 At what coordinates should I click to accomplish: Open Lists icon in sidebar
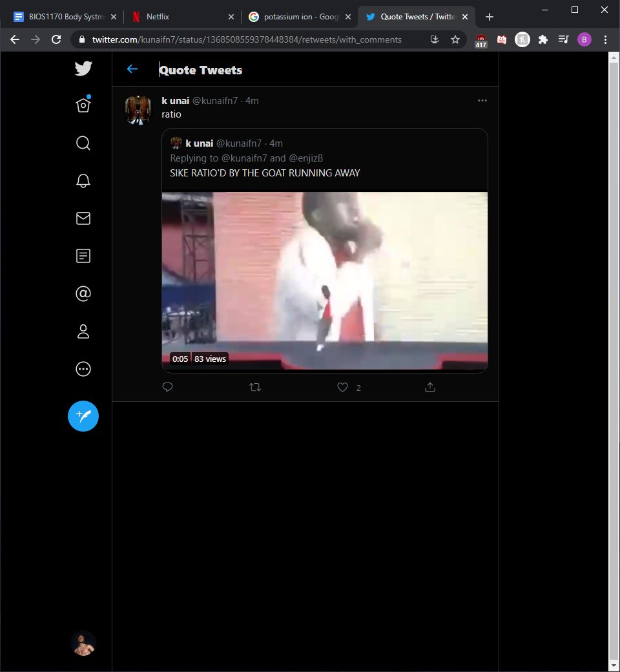[x=83, y=256]
